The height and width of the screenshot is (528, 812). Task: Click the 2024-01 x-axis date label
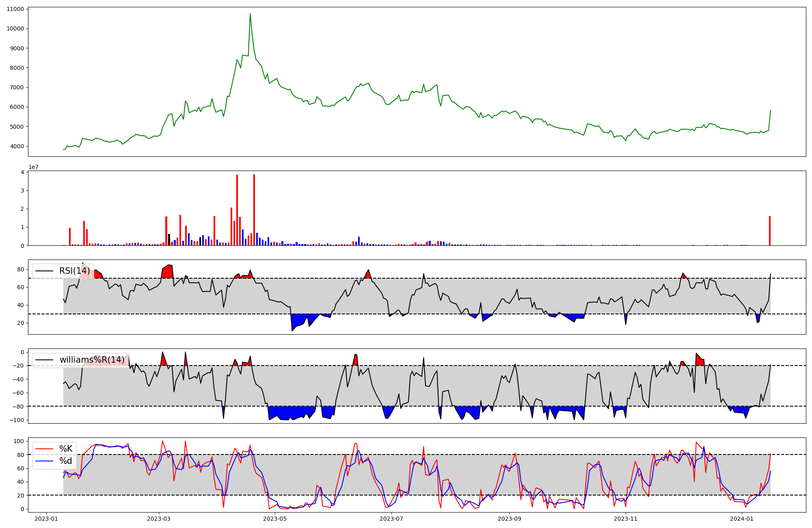[742, 519]
